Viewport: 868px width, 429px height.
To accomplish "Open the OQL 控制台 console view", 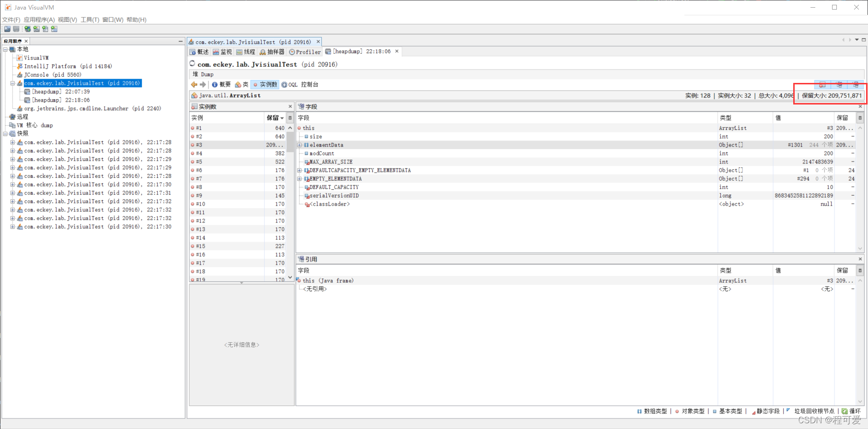I will pyautogui.click(x=300, y=84).
